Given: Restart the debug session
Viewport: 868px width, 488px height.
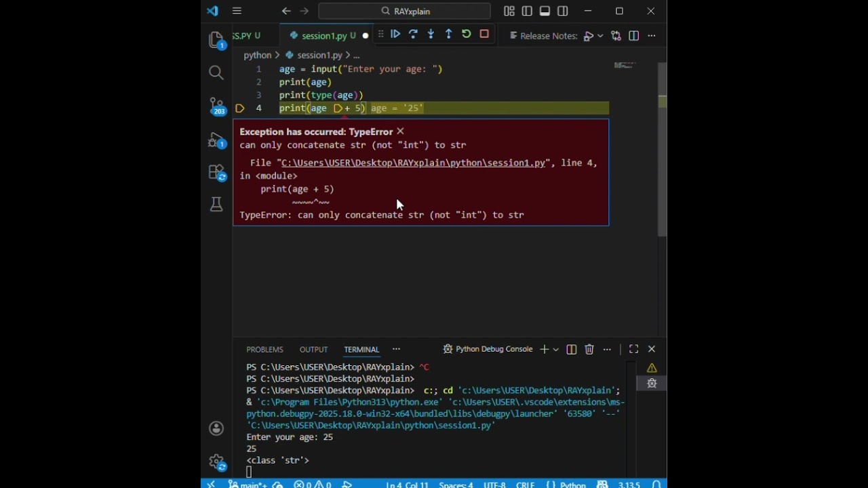Looking at the screenshot, I should point(466,34).
